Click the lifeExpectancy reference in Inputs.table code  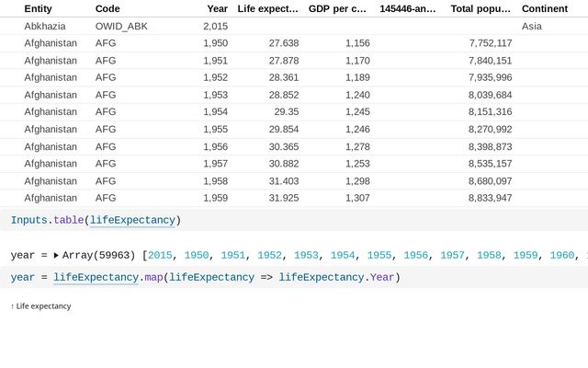pos(132,220)
